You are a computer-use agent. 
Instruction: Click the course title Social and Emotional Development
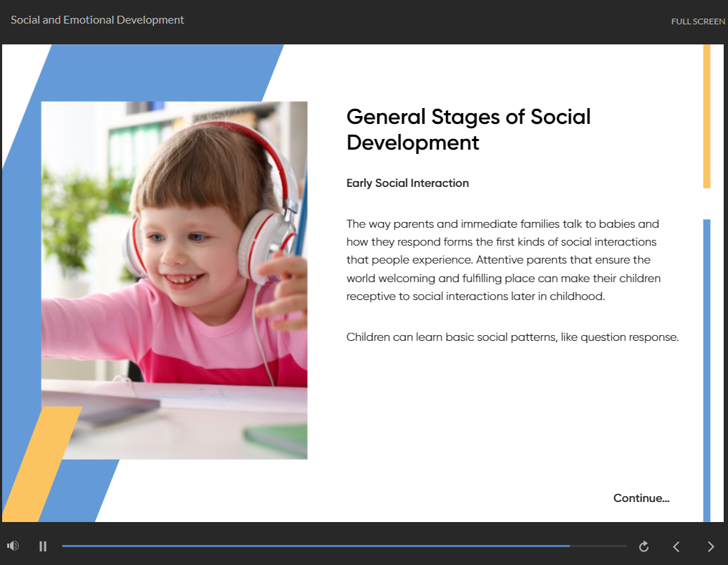[97, 19]
